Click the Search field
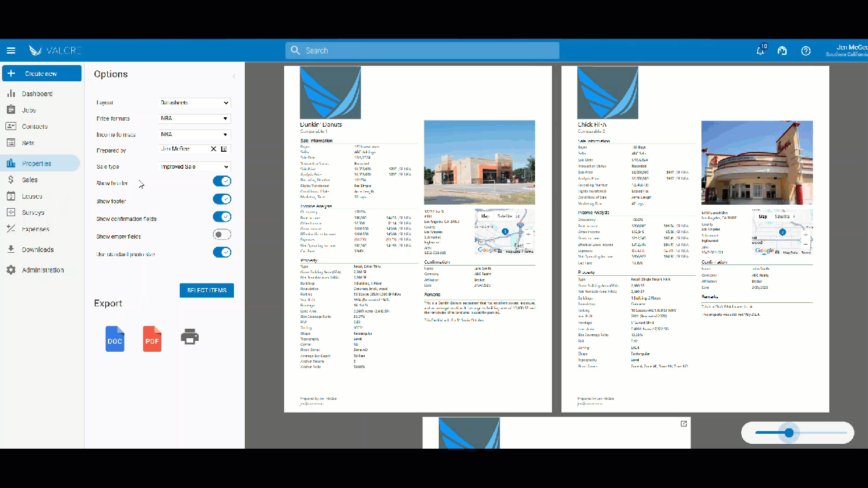Image resolution: width=868 pixels, height=488 pixels. [x=422, y=51]
